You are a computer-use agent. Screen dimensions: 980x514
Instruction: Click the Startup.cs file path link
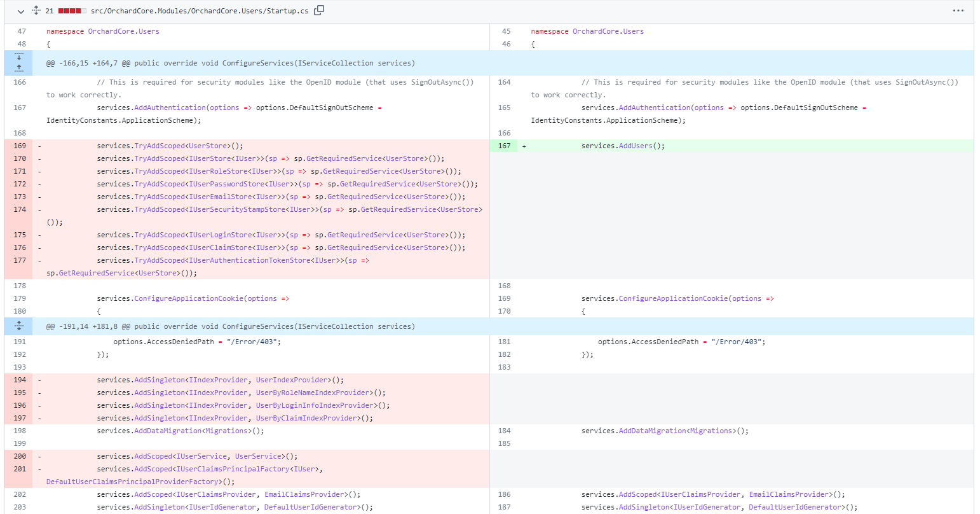click(x=200, y=11)
